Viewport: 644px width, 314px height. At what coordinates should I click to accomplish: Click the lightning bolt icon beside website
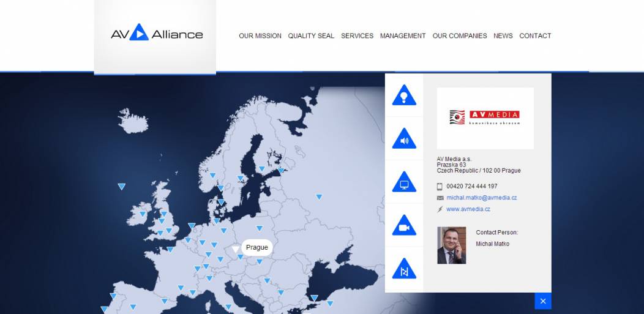(440, 209)
